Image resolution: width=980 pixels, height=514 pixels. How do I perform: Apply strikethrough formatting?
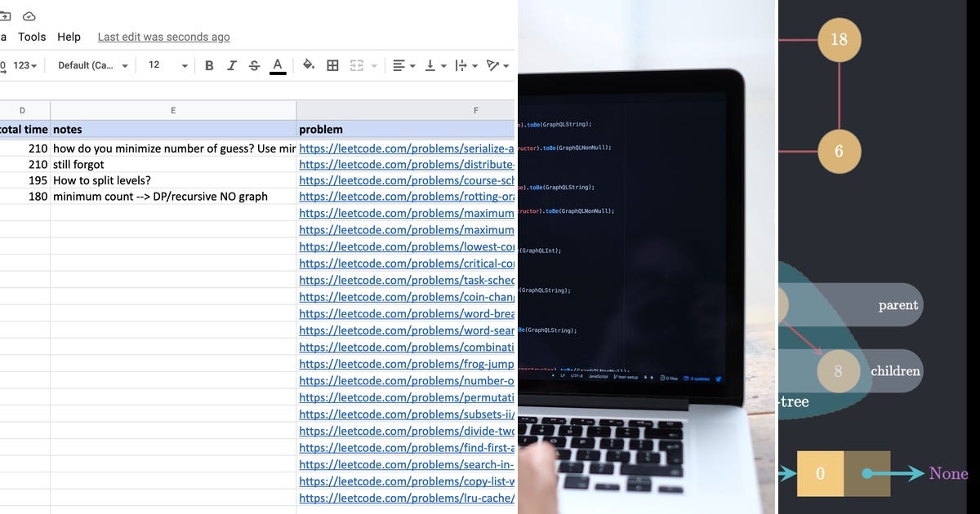point(254,65)
